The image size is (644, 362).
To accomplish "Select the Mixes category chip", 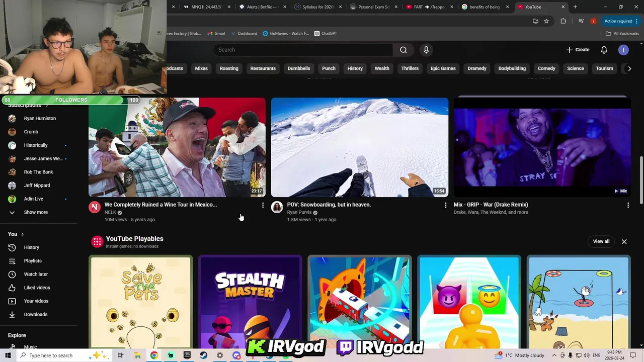I will click(x=201, y=68).
